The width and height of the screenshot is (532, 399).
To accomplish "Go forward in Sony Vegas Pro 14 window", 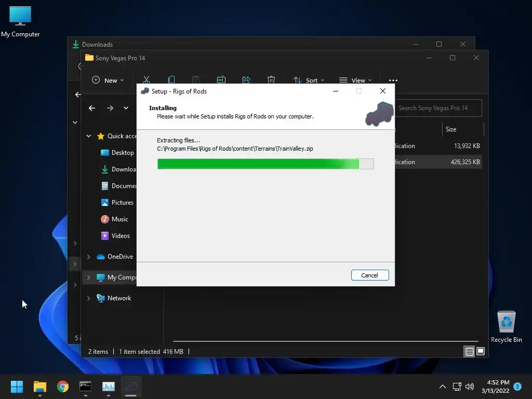I will coord(110,108).
